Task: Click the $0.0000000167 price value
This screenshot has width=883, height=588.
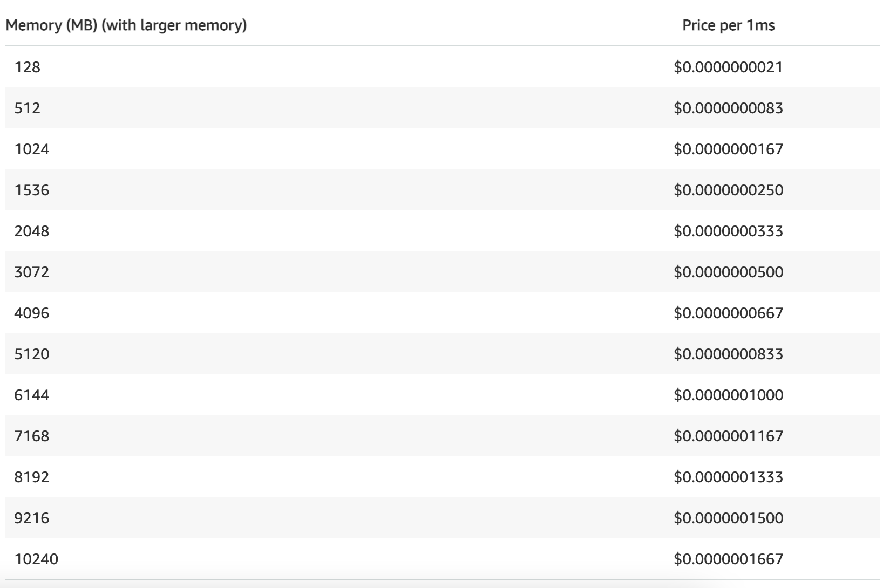Action: 728,149
